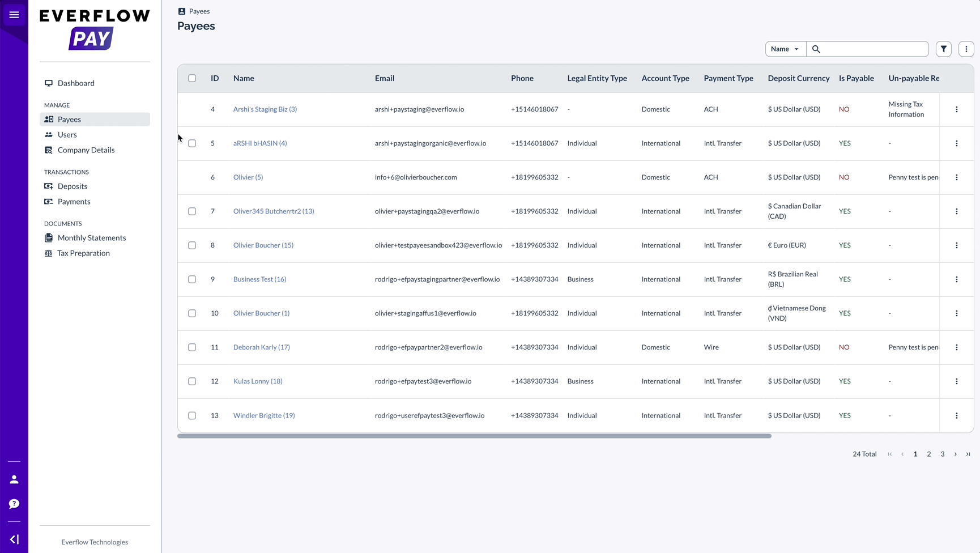
Task: Click the search magnifier icon
Action: click(816, 49)
